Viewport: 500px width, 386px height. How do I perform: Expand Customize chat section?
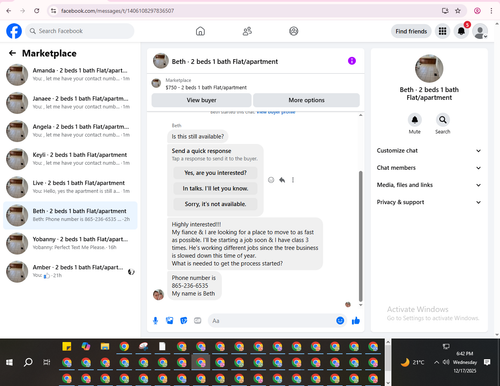[429, 151]
